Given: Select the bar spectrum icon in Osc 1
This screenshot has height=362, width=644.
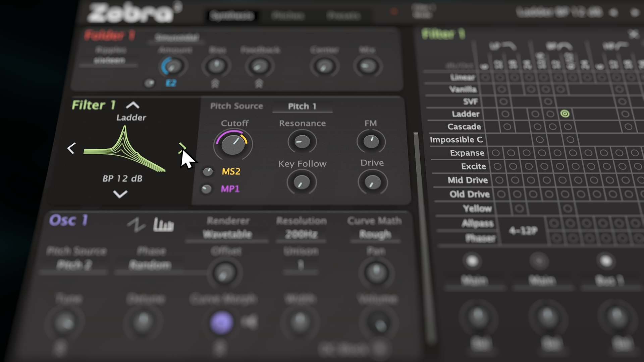Looking at the screenshot, I should (163, 225).
